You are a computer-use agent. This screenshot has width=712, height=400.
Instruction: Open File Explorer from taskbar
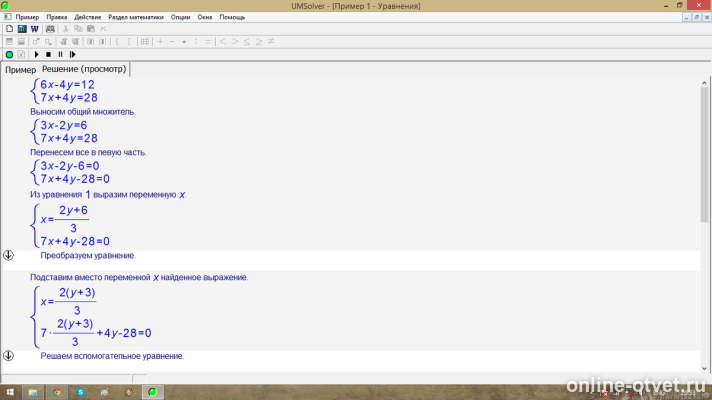click(33, 392)
